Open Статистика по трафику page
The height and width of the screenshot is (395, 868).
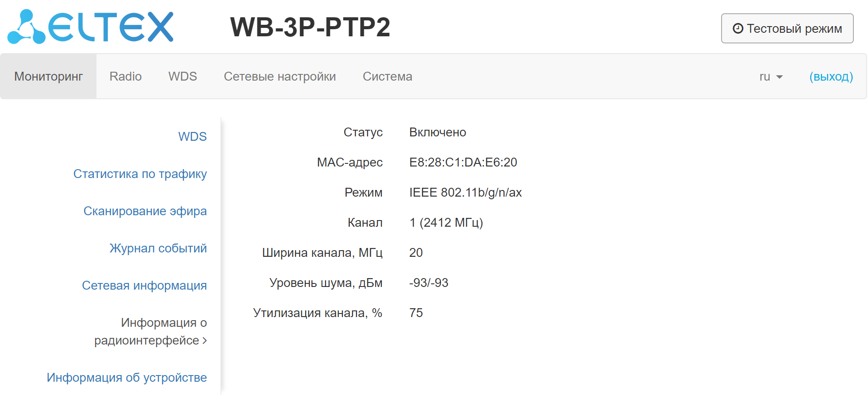click(140, 174)
